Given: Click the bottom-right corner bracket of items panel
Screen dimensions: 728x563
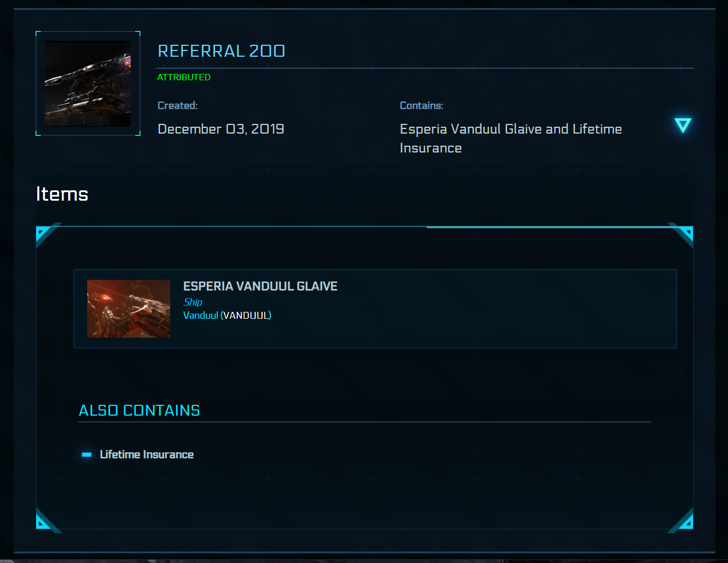Looking at the screenshot, I should [x=684, y=522].
